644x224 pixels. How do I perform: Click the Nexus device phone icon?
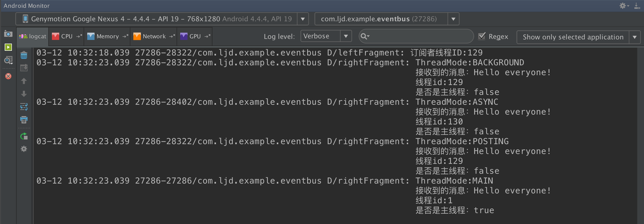pos(25,19)
